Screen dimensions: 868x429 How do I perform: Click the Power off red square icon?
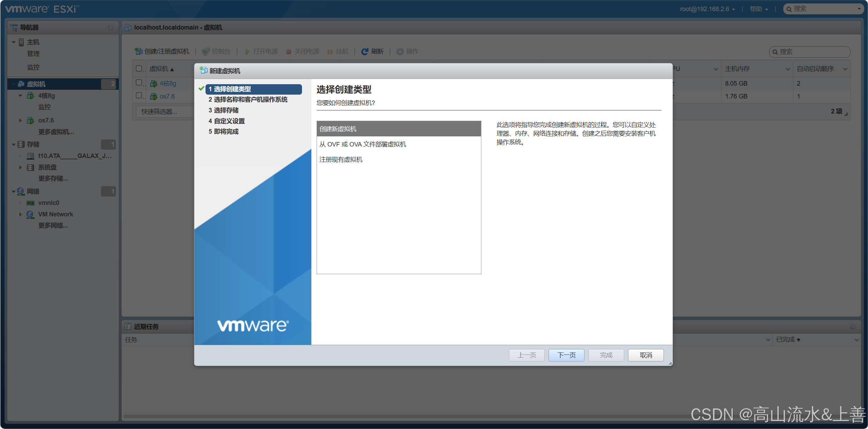tap(288, 52)
